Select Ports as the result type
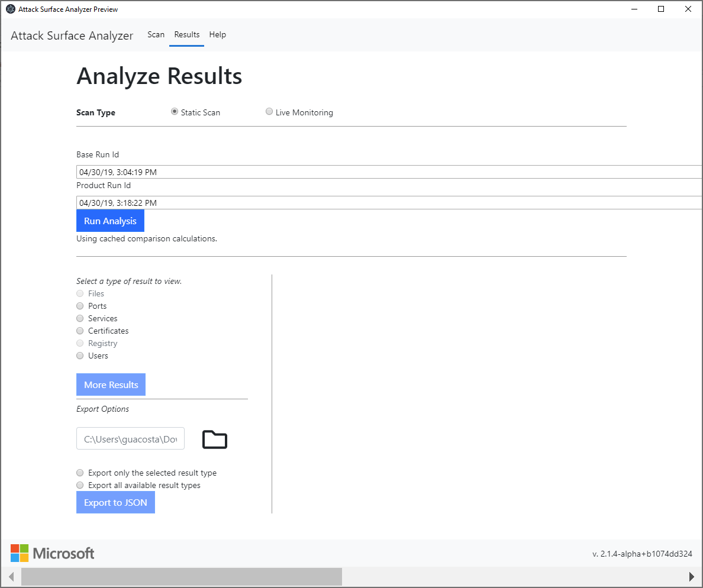 [80, 306]
